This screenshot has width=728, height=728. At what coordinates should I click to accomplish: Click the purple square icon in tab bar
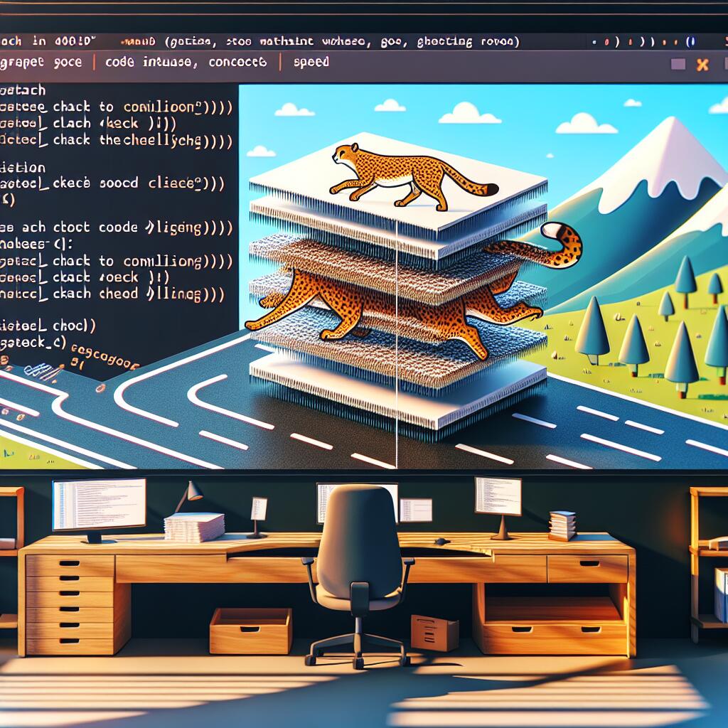click(x=678, y=64)
